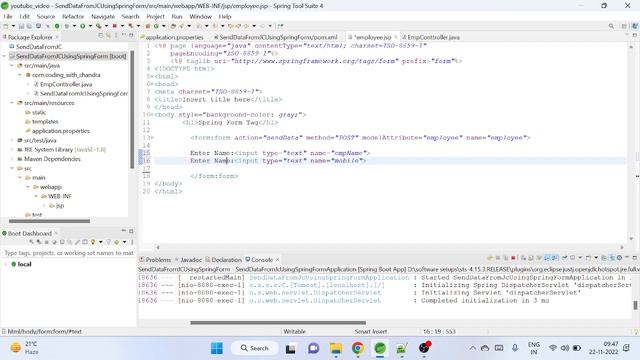Viewport: 640px width, 360px height.
Task: Expand Maven Dependencies node
Action: [x=12, y=159]
